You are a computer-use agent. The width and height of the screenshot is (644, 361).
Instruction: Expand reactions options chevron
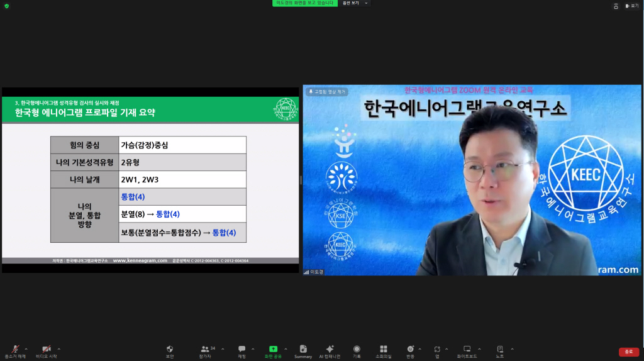coord(419,349)
